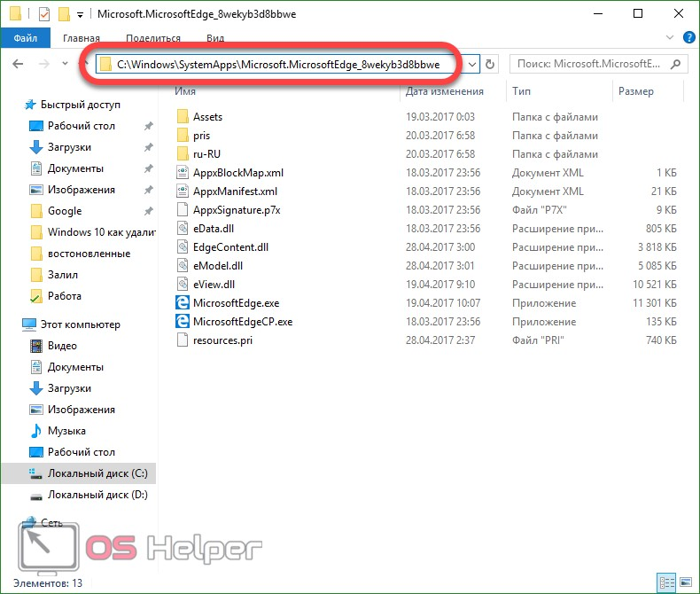Viewport: 700px width, 594px height.
Task: Sort by Размер column header
Action: click(635, 91)
